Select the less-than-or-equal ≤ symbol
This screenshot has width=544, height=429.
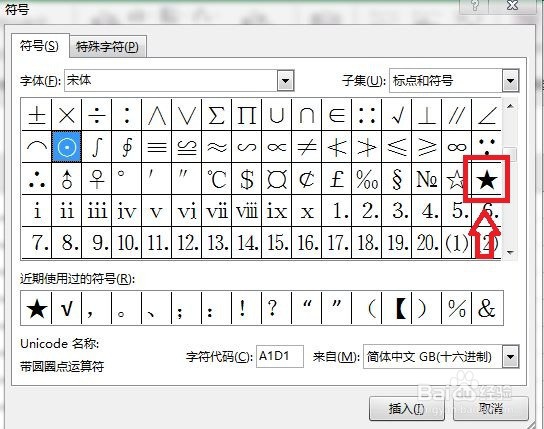[x=397, y=147]
